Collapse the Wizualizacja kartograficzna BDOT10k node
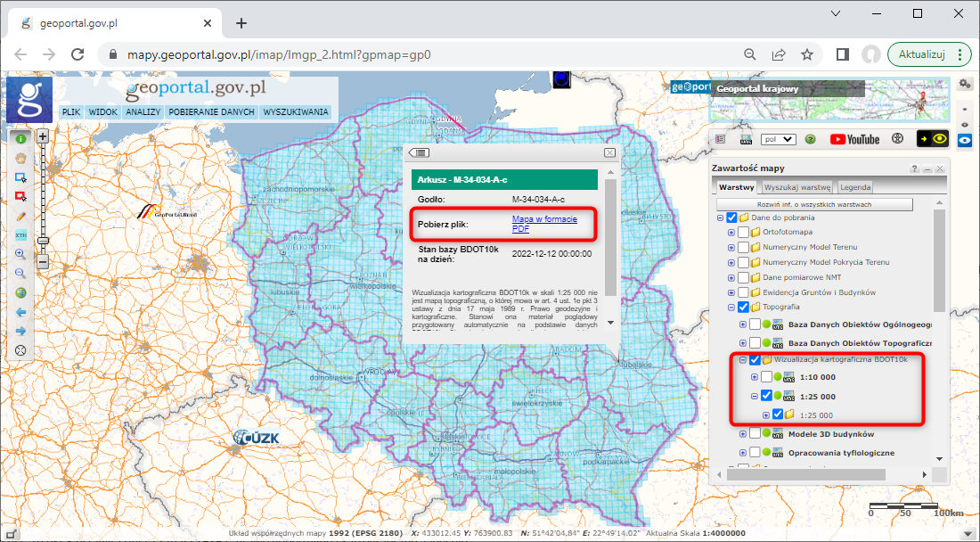Image resolution: width=980 pixels, height=542 pixels. [745, 358]
